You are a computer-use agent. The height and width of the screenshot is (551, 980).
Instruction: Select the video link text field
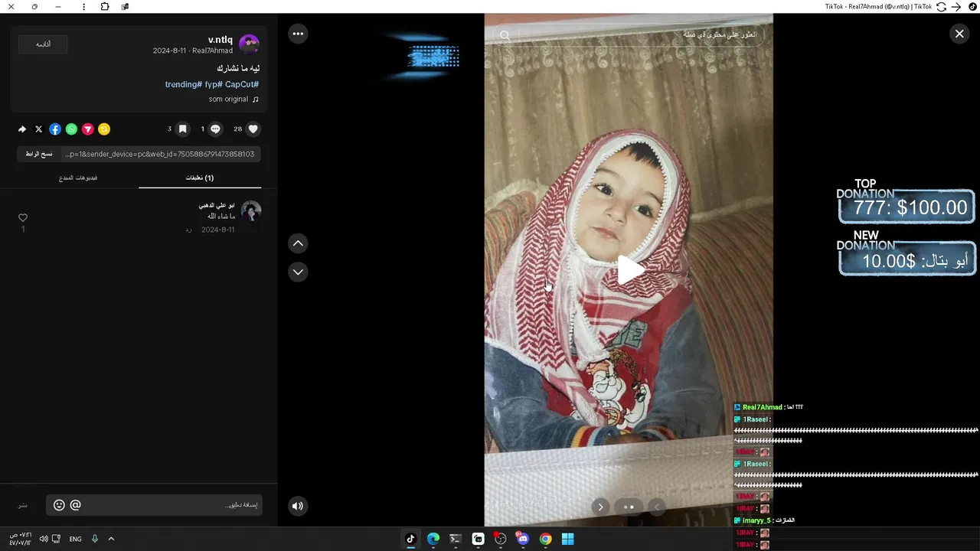point(161,154)
